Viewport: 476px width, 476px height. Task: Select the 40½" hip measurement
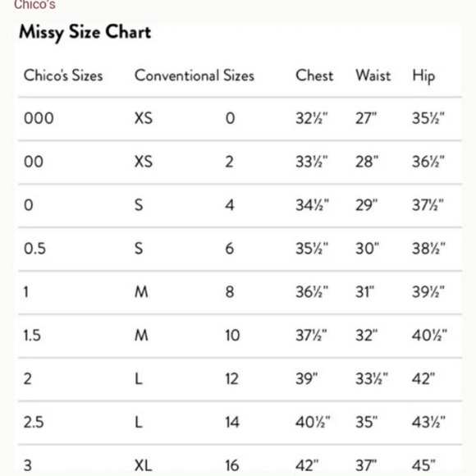point(429,336)
